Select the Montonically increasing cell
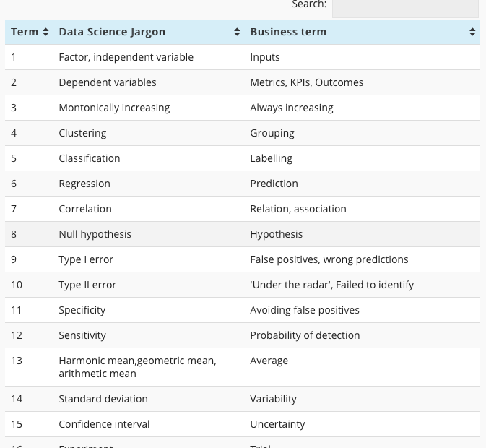 [114, 108]
